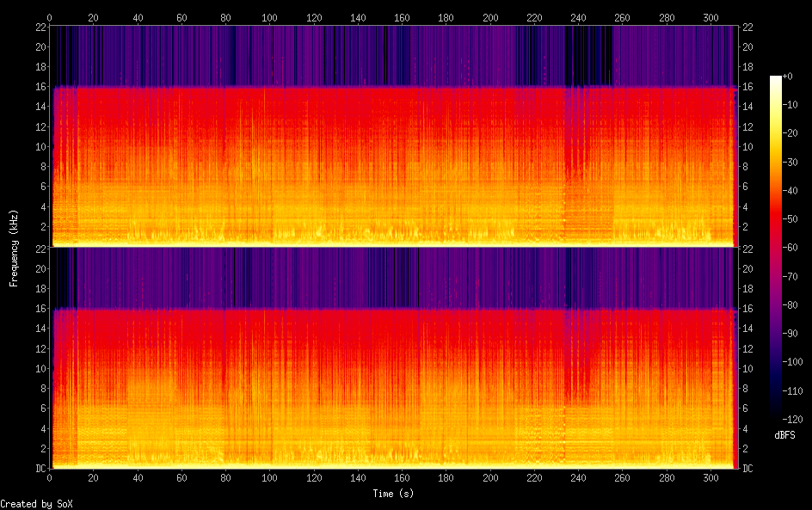Click right "20" kHz label of lower channel
Screen dimensions: 812x510
click(747, 268)
